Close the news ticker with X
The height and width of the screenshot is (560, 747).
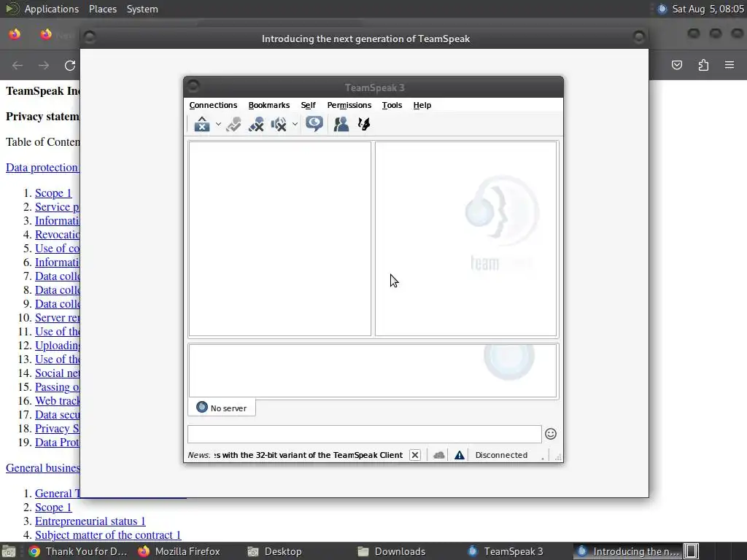pos(415,455)
